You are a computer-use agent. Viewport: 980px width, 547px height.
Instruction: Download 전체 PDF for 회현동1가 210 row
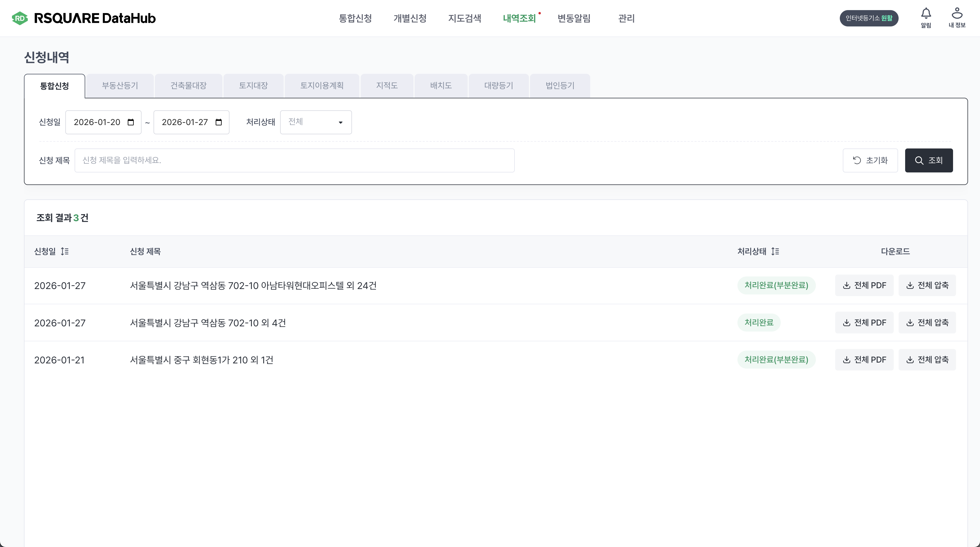[x=864, y=360]
